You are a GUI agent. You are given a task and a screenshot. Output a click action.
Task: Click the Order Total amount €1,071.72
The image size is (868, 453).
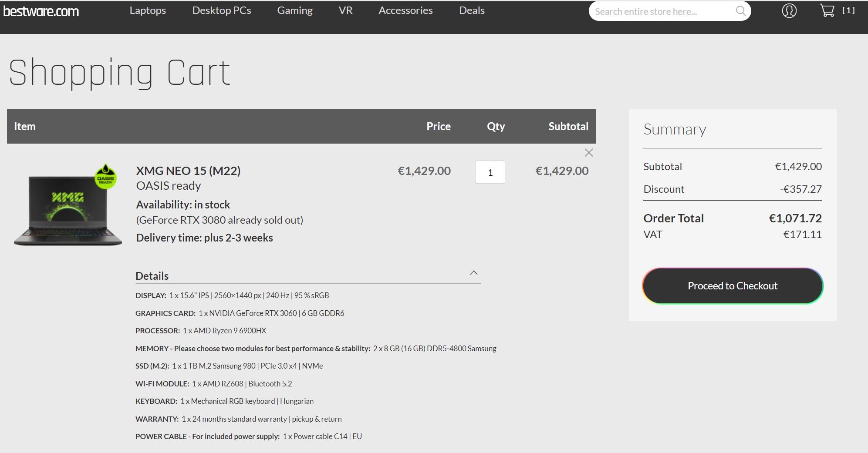pyautogui.click(x=795, y=218)
